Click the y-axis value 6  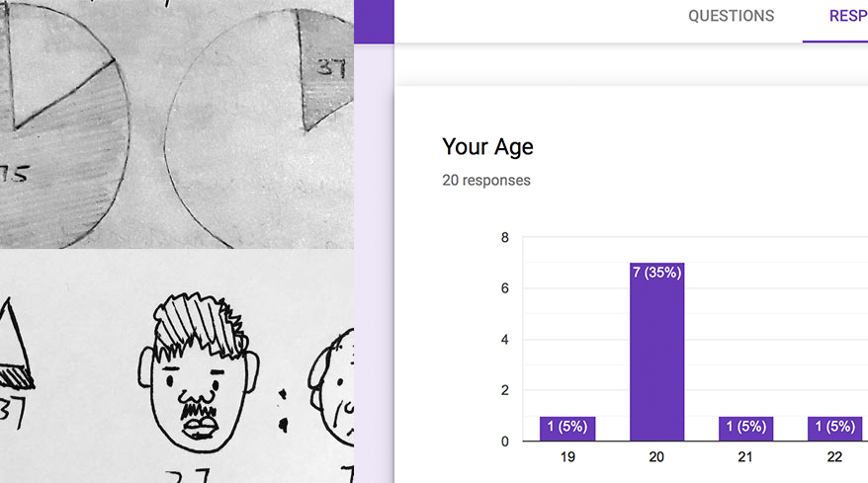coord(504,289)
